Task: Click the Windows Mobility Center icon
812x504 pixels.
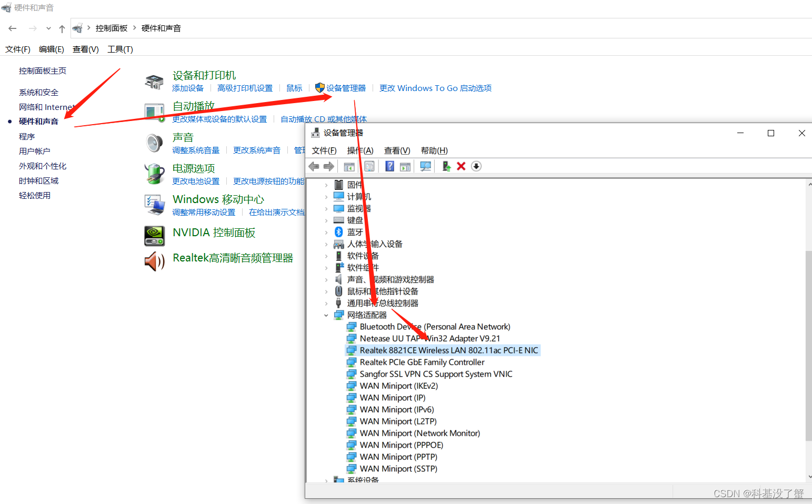Action: (155, 205)
